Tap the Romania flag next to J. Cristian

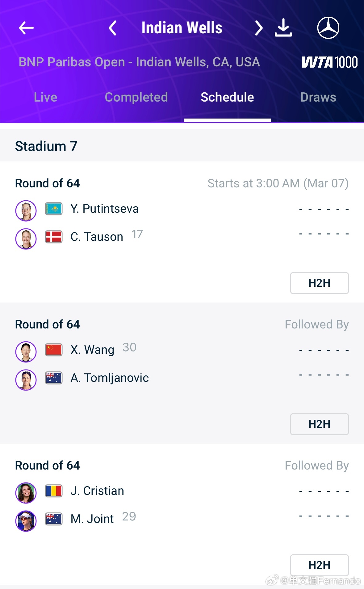coord(54,491)
